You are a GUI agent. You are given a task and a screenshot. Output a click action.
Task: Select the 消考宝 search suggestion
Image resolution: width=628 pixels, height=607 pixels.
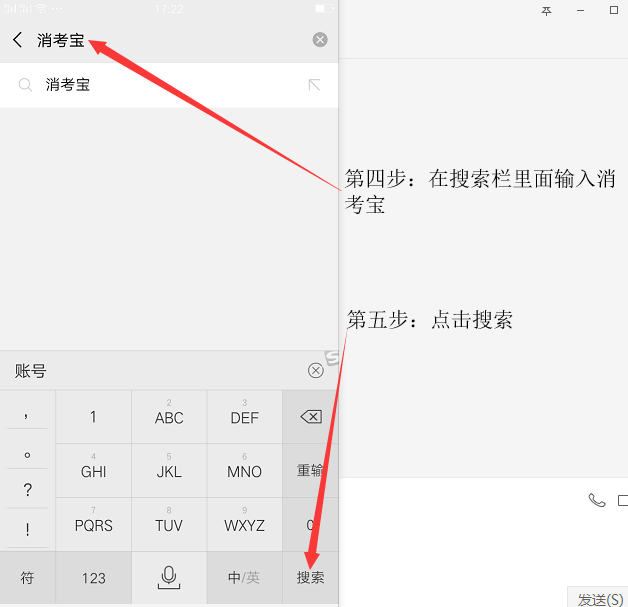169,85
